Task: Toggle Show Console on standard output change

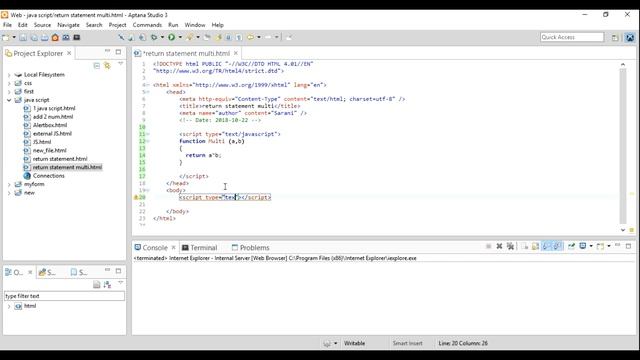Action: point(547,246)
